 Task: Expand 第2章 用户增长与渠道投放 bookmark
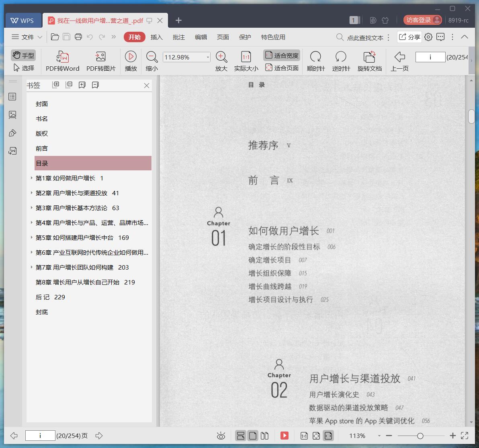pos(31,193)
